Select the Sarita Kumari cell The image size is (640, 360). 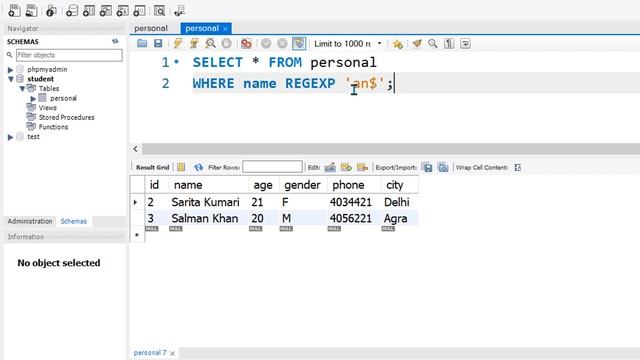[209, 202]
